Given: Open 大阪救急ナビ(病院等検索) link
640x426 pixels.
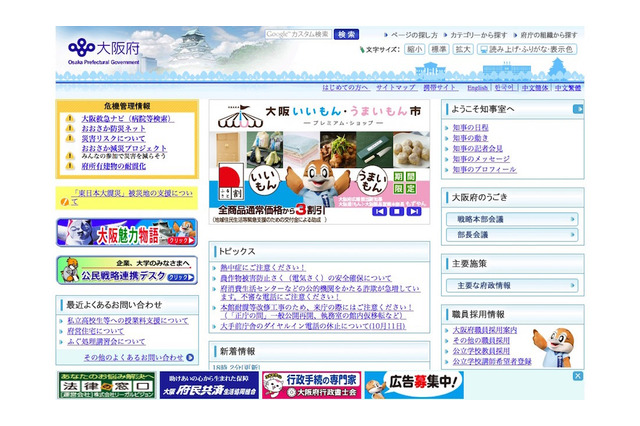Looking at the screenshot, I should tap(128, 118).
